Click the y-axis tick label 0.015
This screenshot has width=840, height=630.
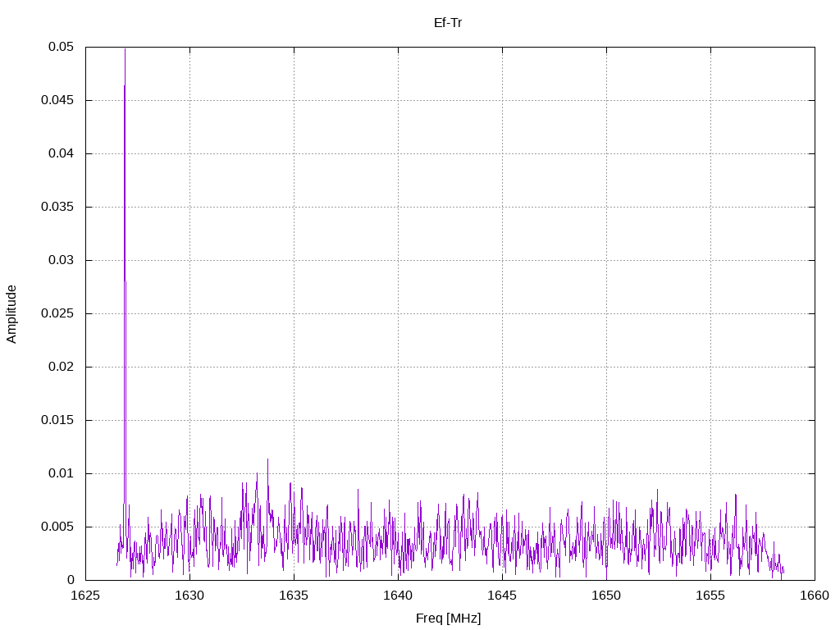pos(57,420)
